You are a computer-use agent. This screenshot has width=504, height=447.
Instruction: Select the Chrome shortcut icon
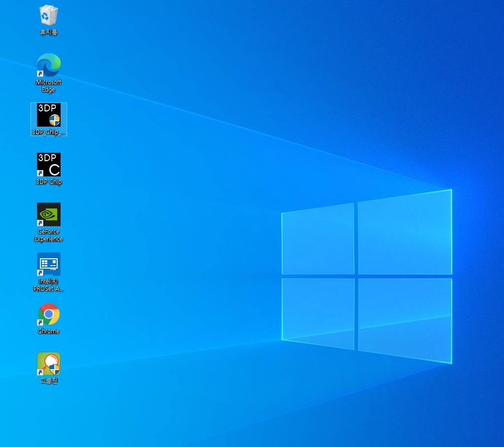pyautogui.click(x=49, y=314)
